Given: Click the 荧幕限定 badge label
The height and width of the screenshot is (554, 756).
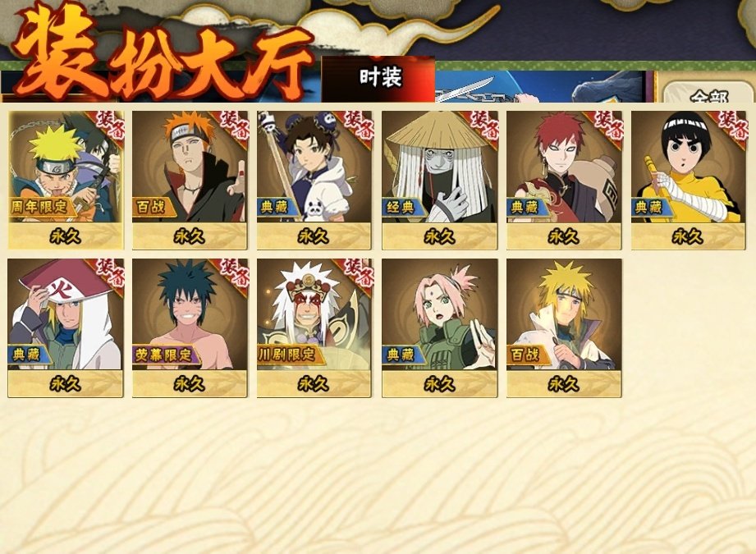Looking at the screenshot, I should click(164, 355).
